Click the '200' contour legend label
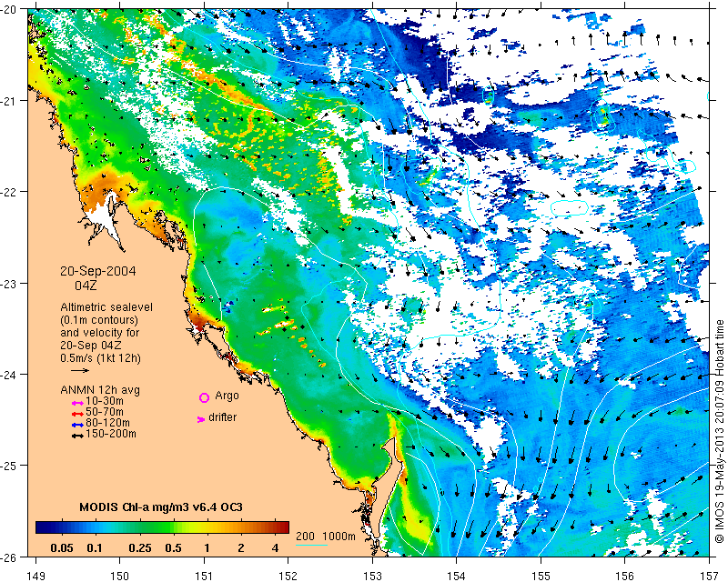This screenshot has height=582, width=728. 305,536
